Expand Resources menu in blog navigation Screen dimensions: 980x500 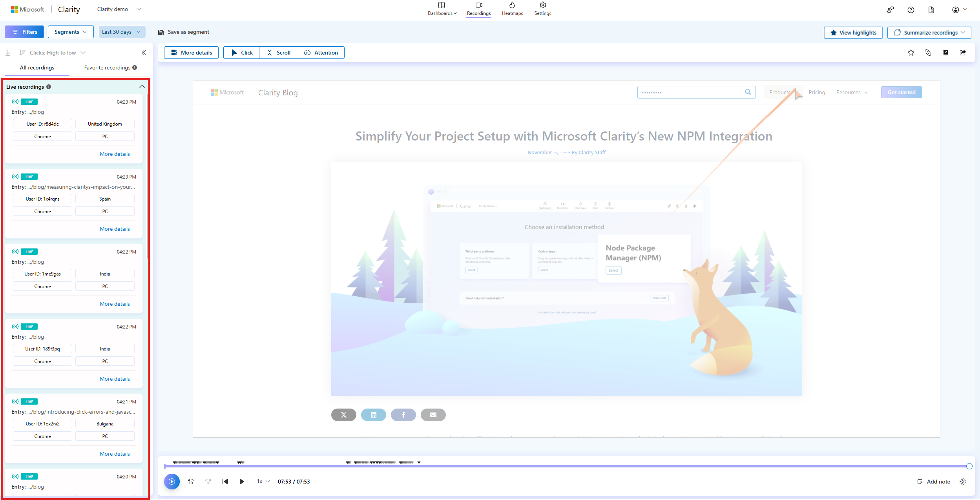[852, 92]
